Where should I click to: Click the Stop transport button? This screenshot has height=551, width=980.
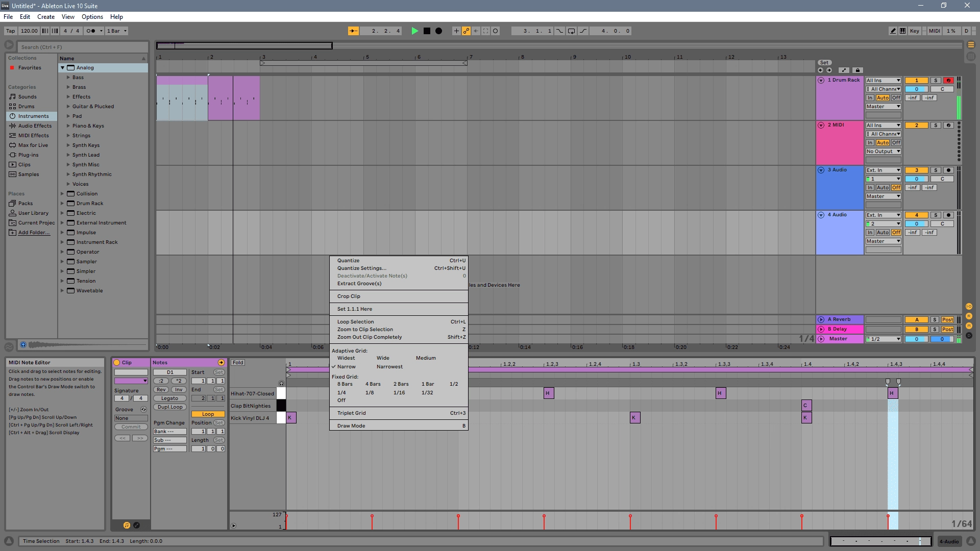pos(427,31)
